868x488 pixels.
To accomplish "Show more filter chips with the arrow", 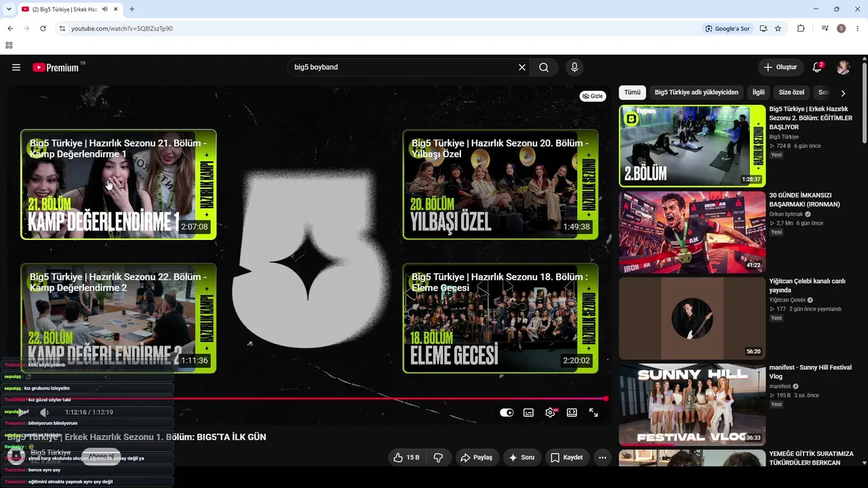I will [x=843, y=93].
